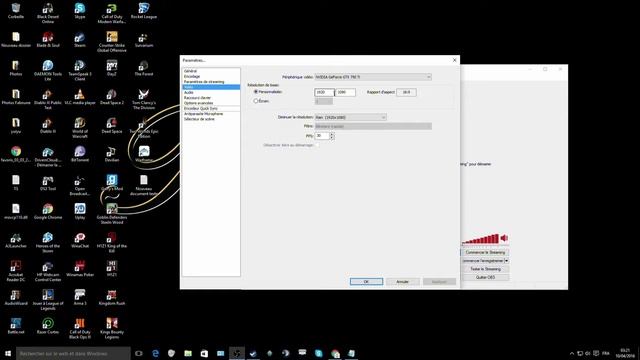Select the Personnalisée resolution radio button

256,92
